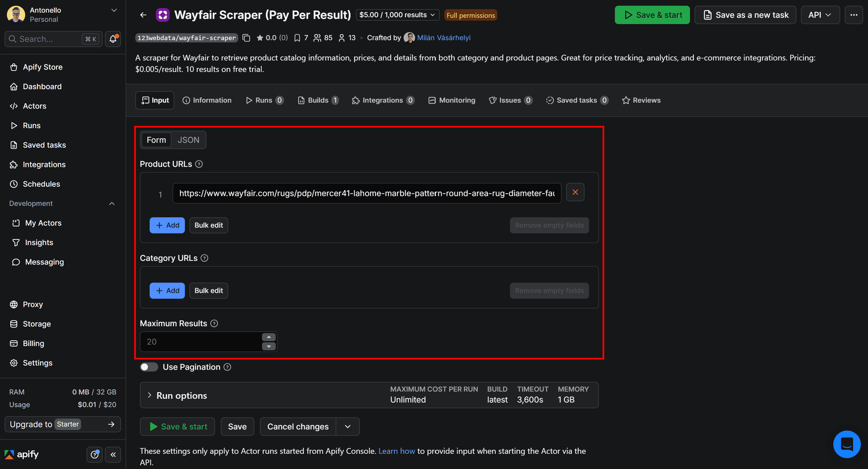
Task: Open Storage in sidebar
Action: [x=37, y=324]
